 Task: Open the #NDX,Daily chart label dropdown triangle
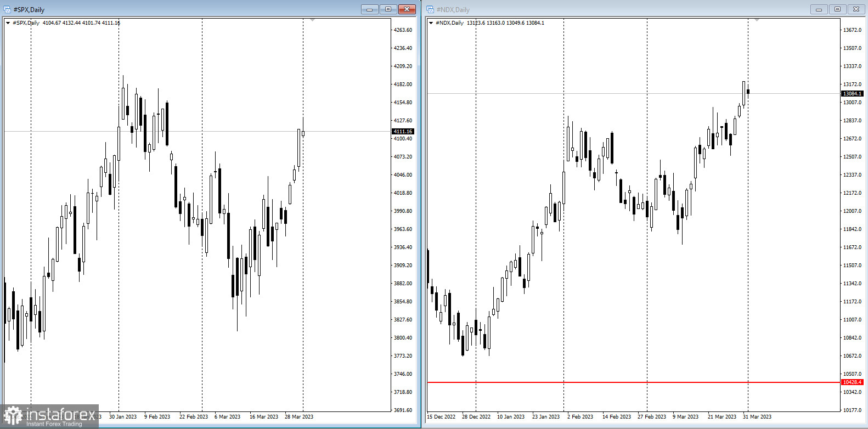point(431,23)
